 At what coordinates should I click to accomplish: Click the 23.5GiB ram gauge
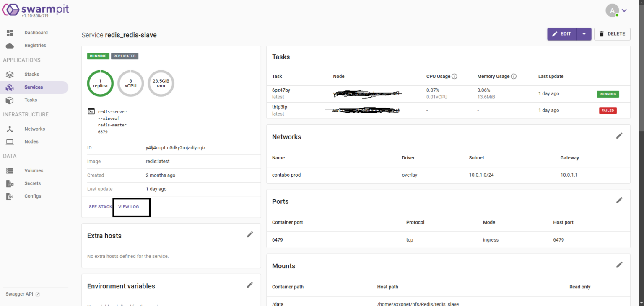[x=161, y=83]
